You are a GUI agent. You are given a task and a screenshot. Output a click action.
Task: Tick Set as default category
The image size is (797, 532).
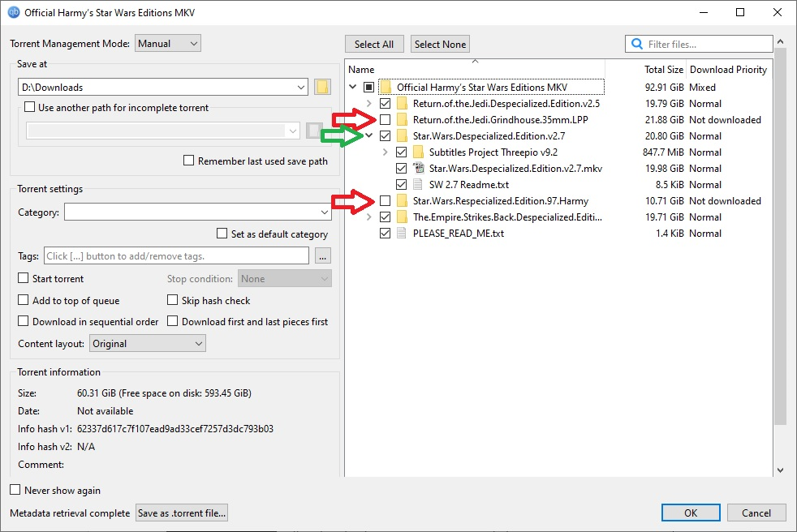(x=222, y=234)
